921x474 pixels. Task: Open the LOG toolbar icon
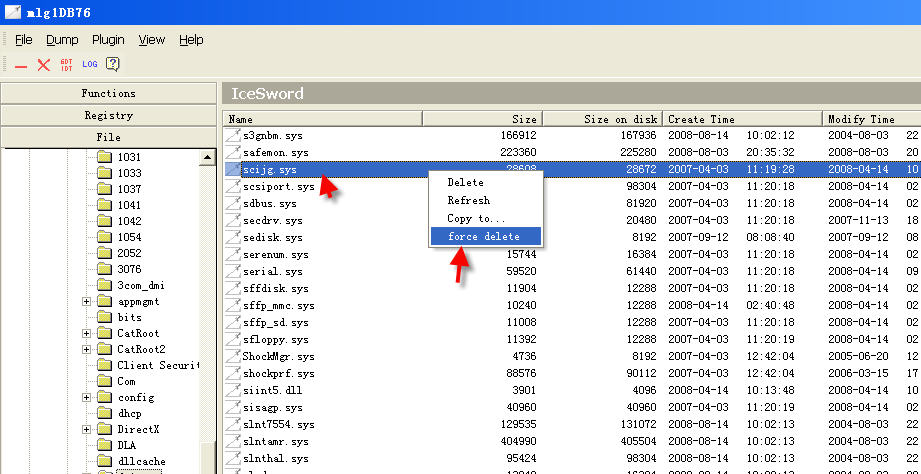(x=90, y=65)
